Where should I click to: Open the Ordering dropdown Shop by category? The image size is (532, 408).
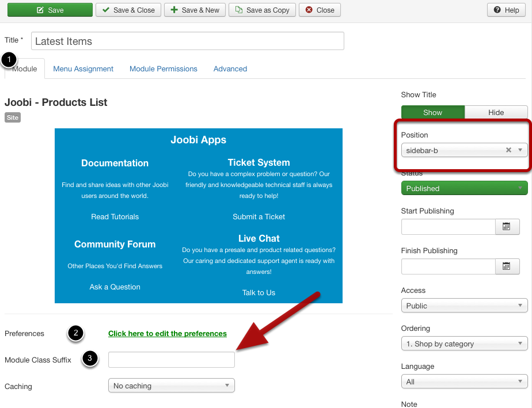click(465, 344)
